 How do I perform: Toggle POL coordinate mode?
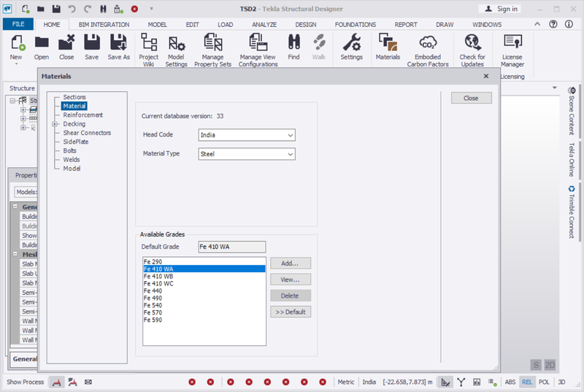[x=544, y=382]
